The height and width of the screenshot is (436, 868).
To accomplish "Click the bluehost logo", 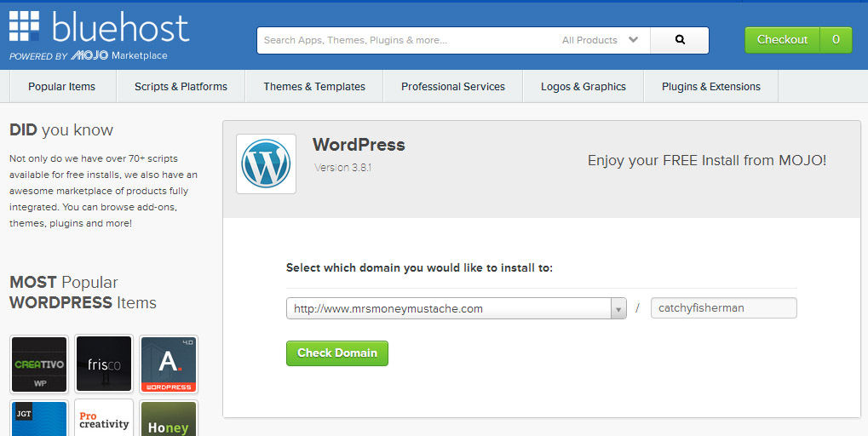I will (x=99, y=34).
